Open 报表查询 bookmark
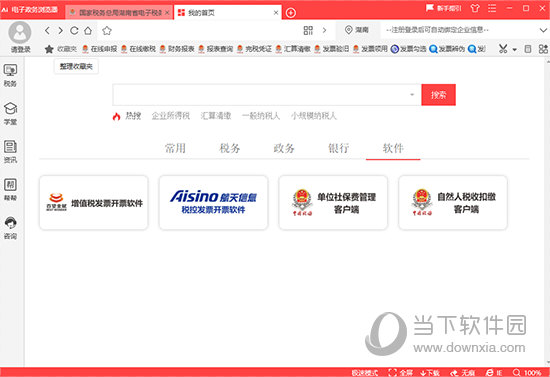 coord(215,49)
